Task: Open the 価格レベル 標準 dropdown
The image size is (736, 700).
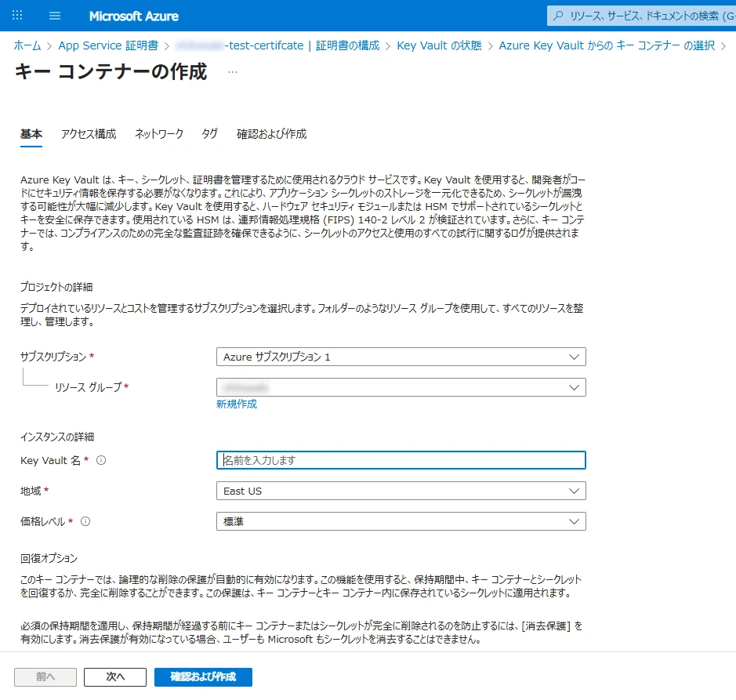Action: 401,521
